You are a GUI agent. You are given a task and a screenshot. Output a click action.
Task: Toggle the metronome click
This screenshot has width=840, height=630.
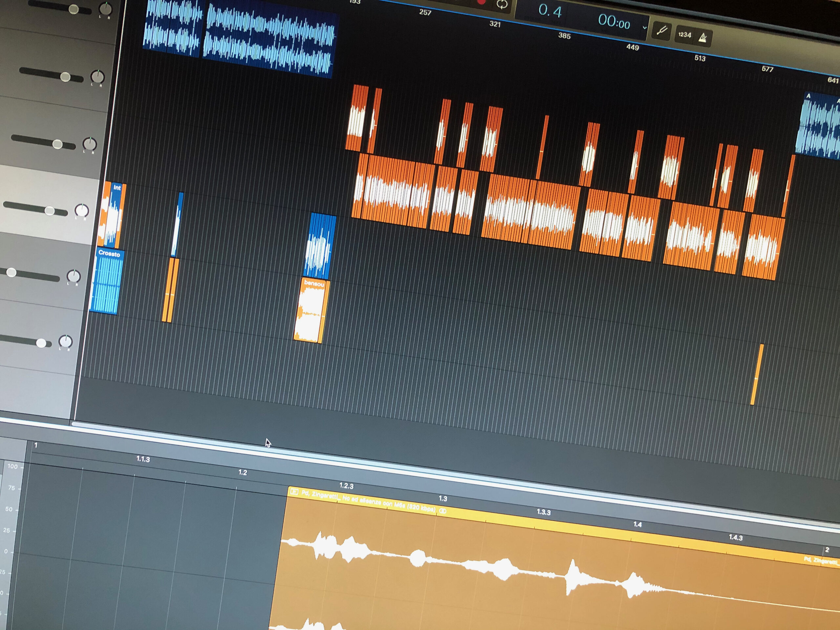(703, 38)
